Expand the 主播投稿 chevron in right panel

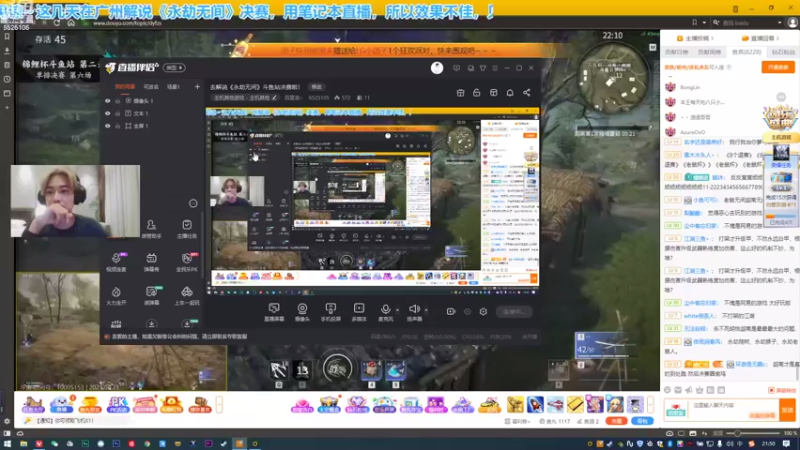tap(712, 38)
